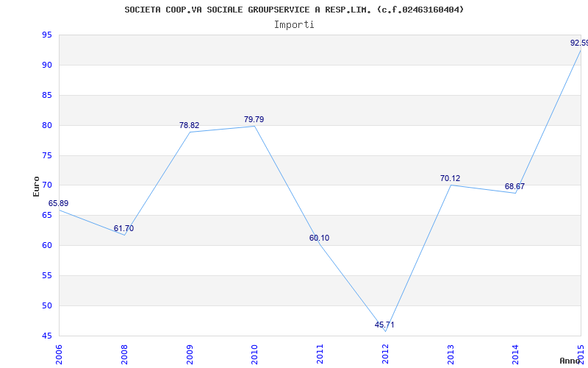Click the 45.71 minimum value label

coord(384,325)
